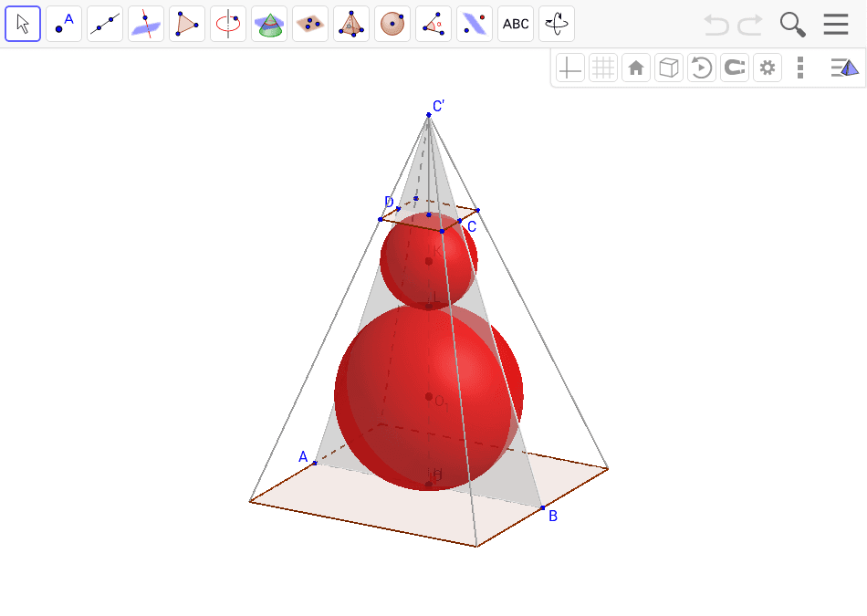Select point D on the upper square
Screen dimensions: 867x616
[398, 208]
